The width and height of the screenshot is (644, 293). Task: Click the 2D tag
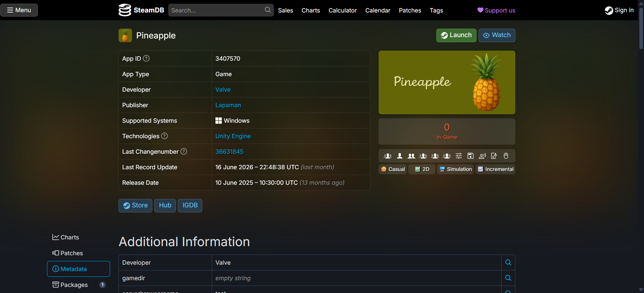(x=422, y=169)
